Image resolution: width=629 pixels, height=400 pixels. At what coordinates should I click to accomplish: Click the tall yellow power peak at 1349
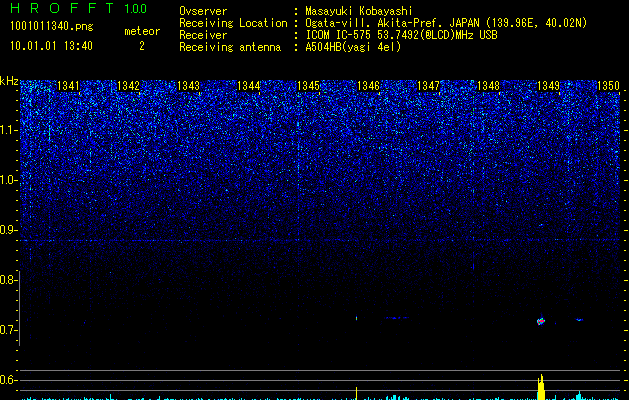coord(541,387)
